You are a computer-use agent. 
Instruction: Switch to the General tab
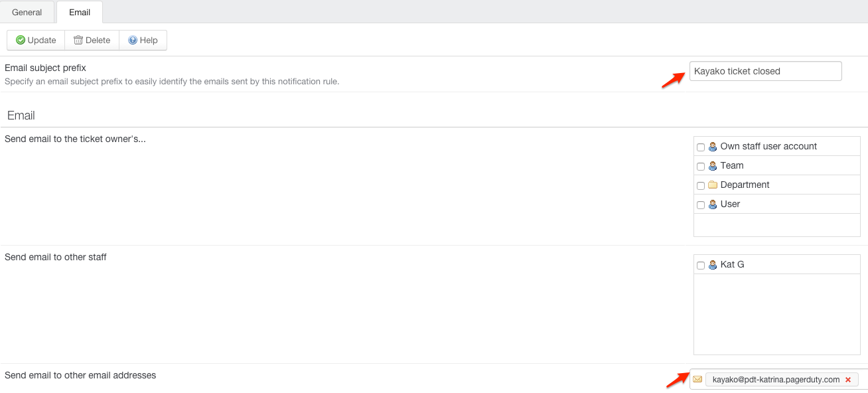point(27,13)
